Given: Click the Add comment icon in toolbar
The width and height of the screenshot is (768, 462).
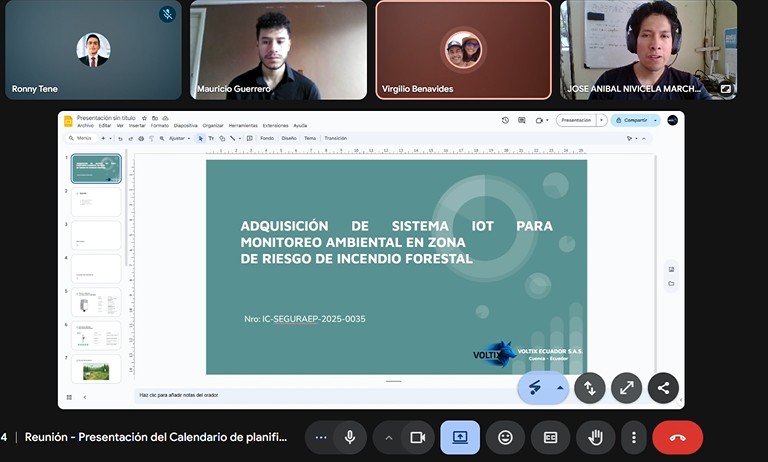Looking at the screenshot, I should [x=250, y=139].
